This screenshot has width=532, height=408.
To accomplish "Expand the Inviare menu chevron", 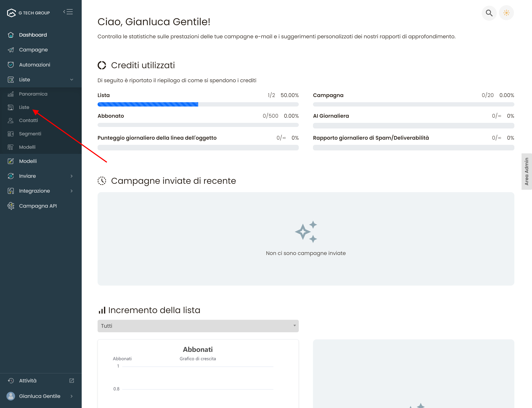I will coord(72,176).
